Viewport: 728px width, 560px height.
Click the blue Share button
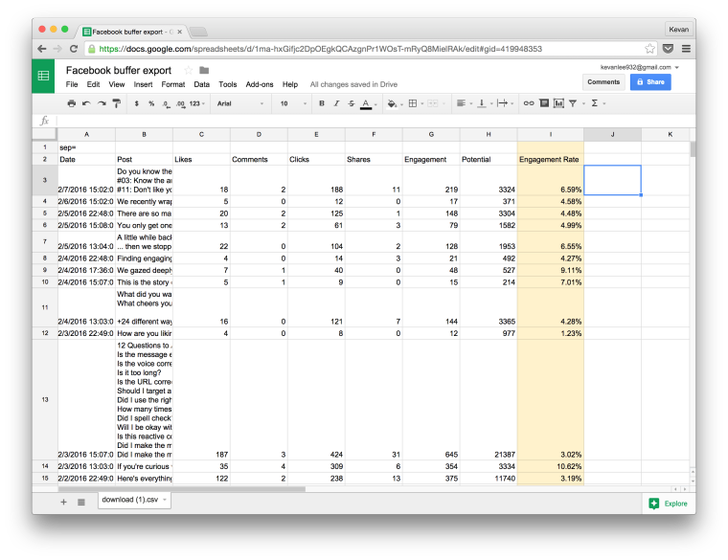coord(650,82)
